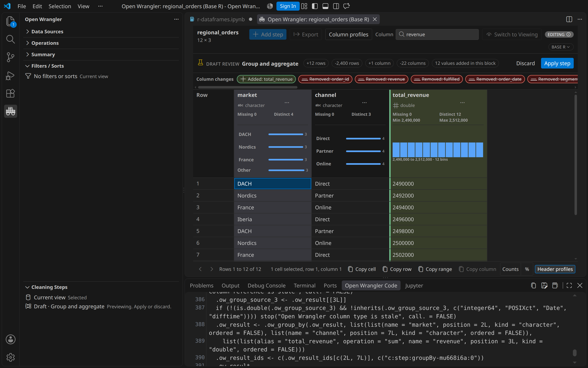Switch to the Terminal panel tab
This screenshot has width=588, height=368.
[304, 285]
